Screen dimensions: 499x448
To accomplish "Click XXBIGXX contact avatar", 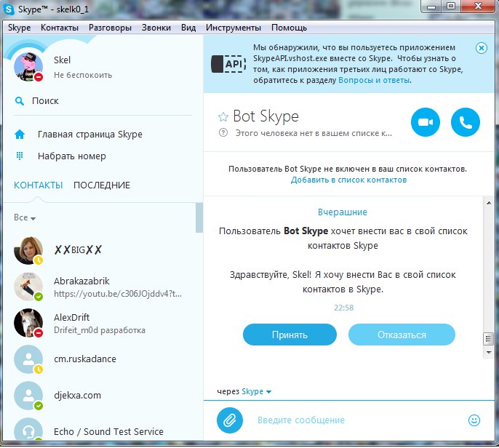I will [x=28, y=250].
